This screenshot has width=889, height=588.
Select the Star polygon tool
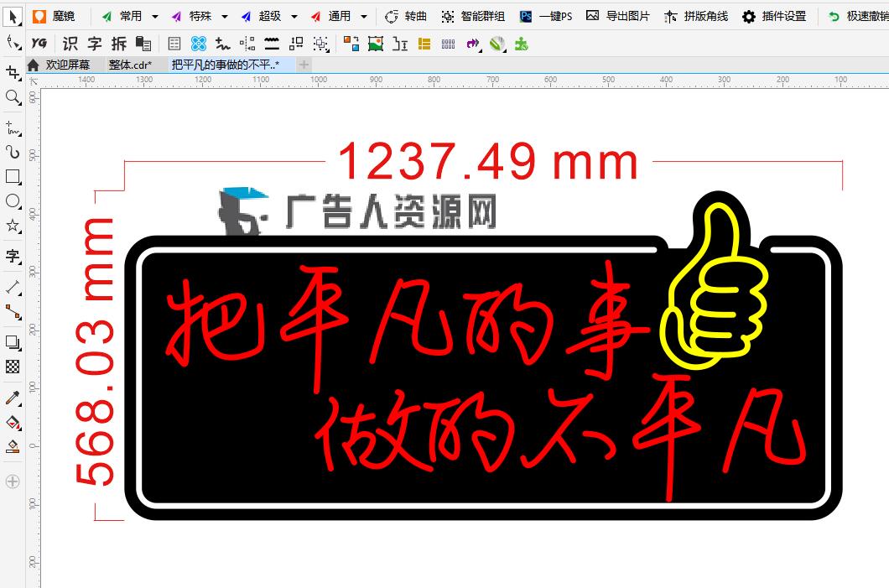13,226
